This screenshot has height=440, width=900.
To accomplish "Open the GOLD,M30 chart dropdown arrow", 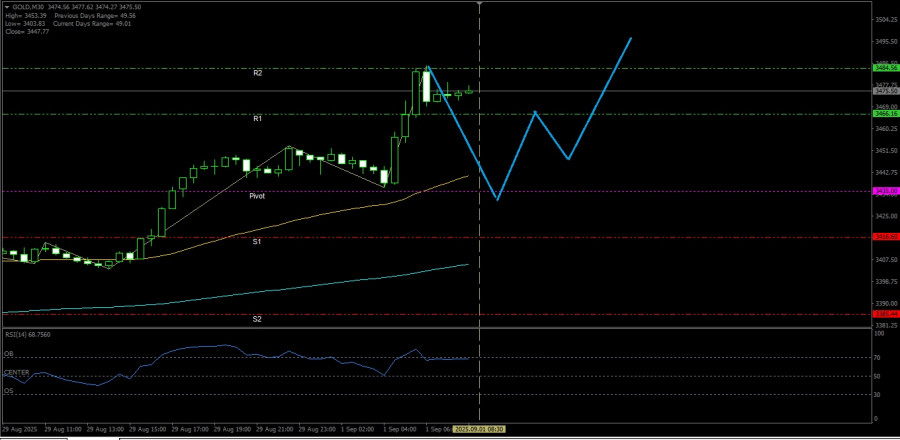I will (x=6, y=5).
